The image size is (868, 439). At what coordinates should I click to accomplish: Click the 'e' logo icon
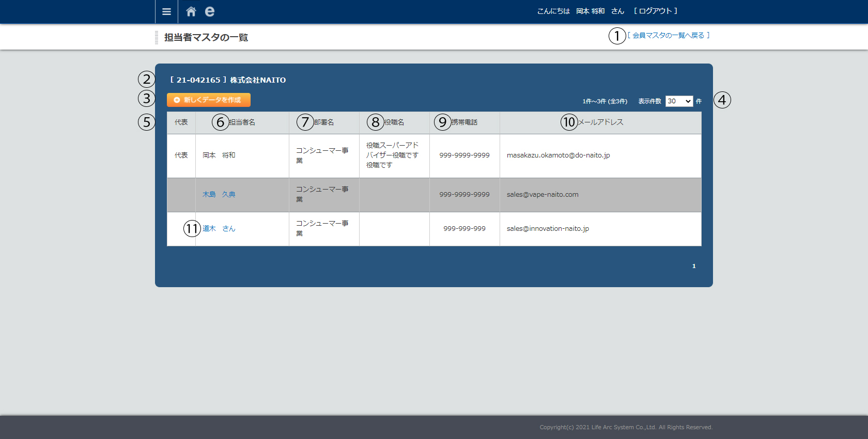(x=209, y=11)
